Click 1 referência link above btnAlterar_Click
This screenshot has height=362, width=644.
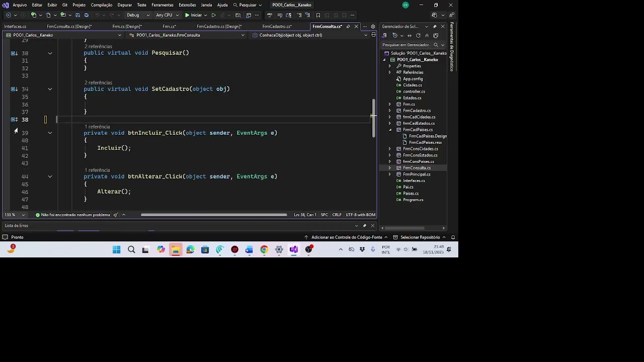(97, 170)
